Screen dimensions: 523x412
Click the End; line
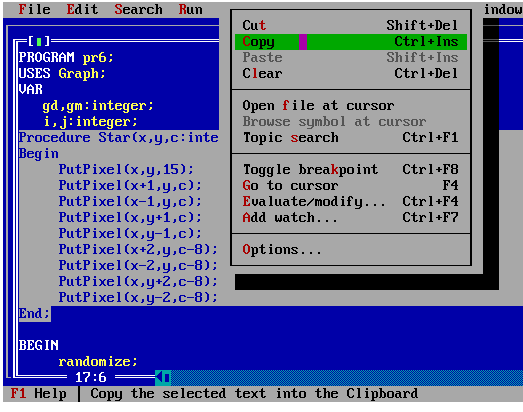pyautogui.click(x=34, y=314)
